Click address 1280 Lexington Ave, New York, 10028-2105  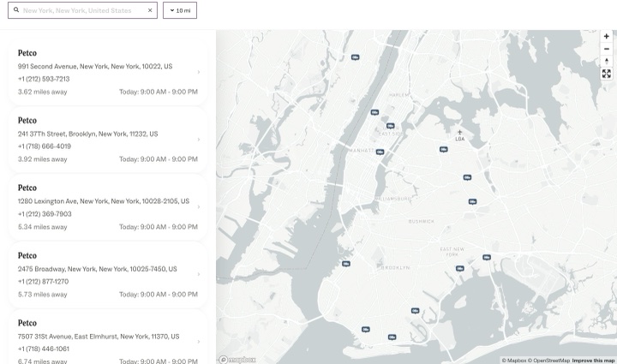coord(104,201)
